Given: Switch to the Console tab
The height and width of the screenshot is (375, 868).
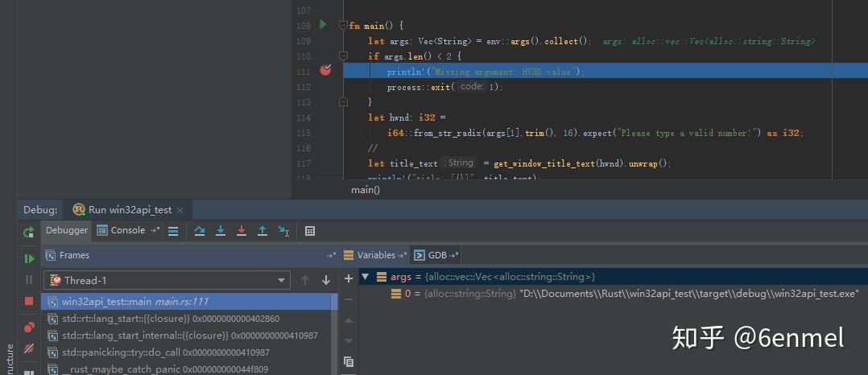Looking at the screenshot, I should pos(122,230).
